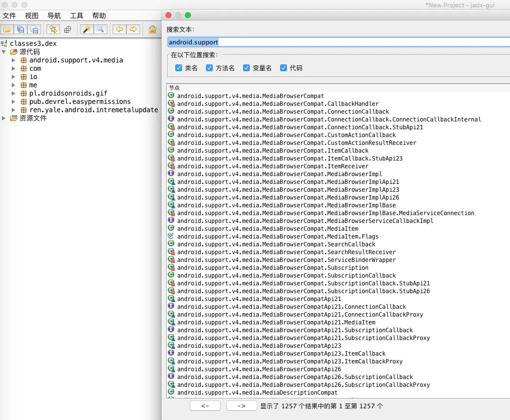Open the 视图 menu
The image size is (510, 420).
coord(32,16)
